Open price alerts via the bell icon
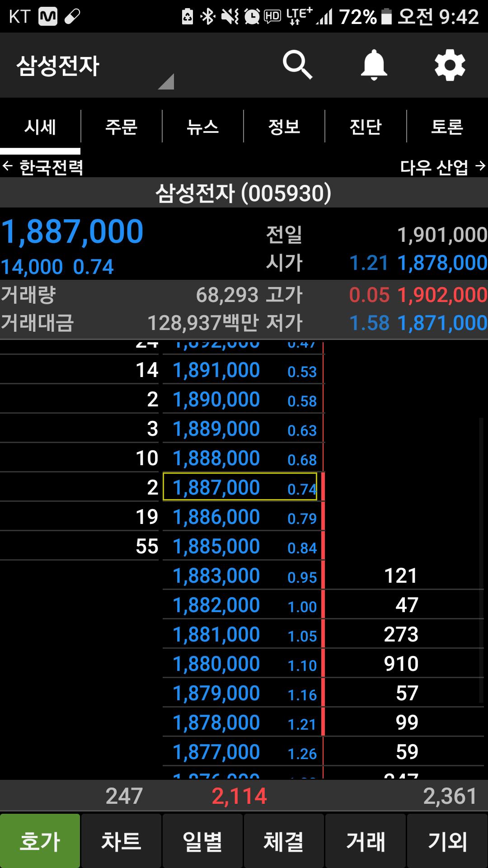The height and width of the screenshot is (868, 488). [374, 66]
